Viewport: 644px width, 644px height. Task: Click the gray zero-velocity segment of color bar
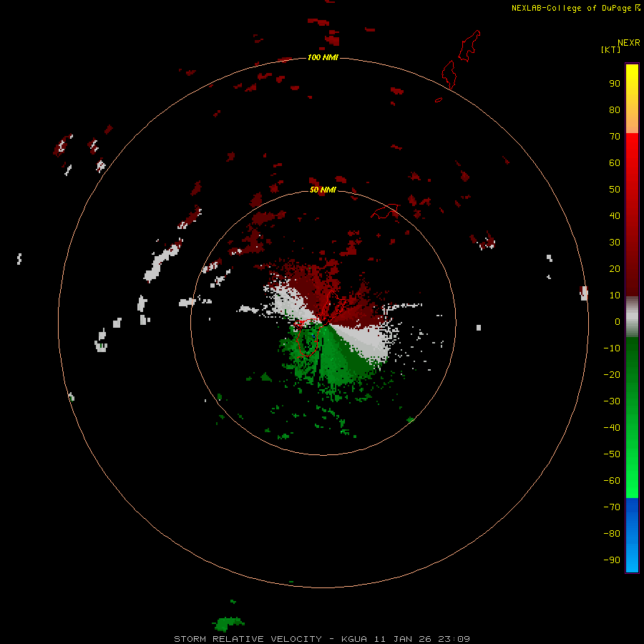coord(632,317)
